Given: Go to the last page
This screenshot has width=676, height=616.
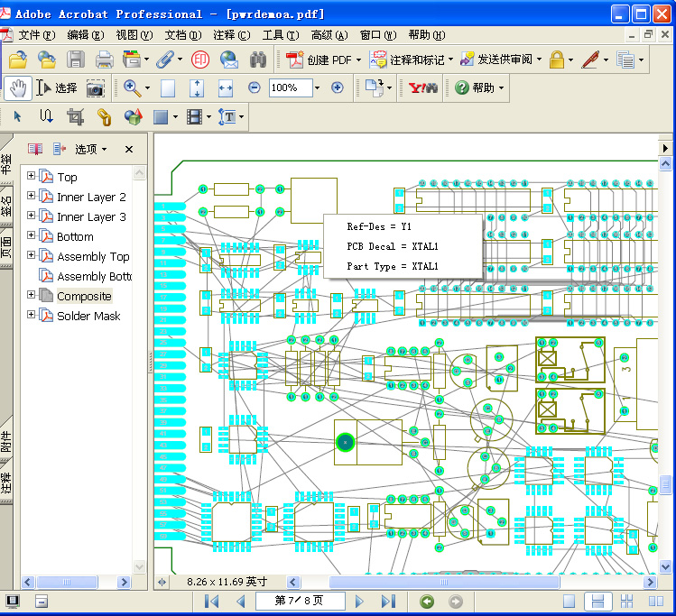Looking at the screenshot, I should click(389, 602).
